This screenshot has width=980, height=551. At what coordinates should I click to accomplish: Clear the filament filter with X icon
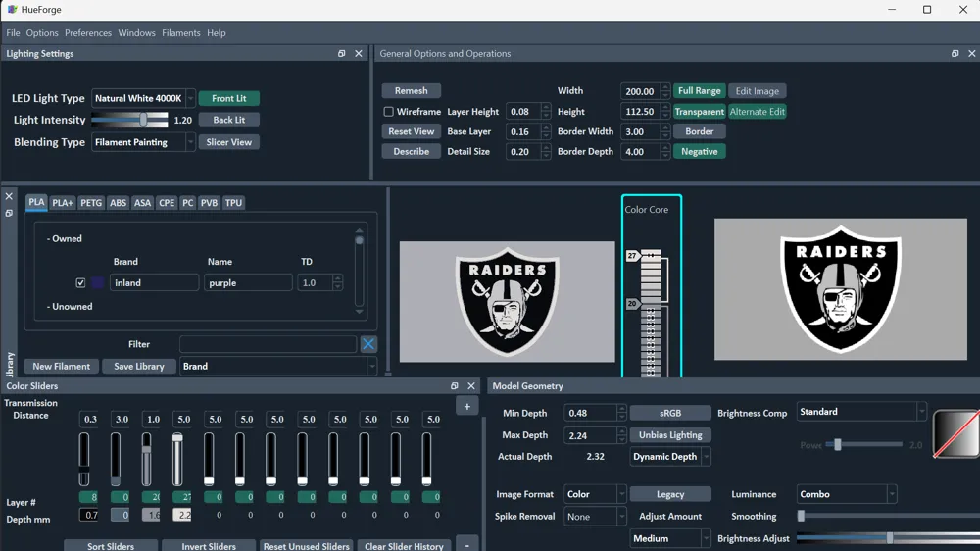[x=368, y=344]
